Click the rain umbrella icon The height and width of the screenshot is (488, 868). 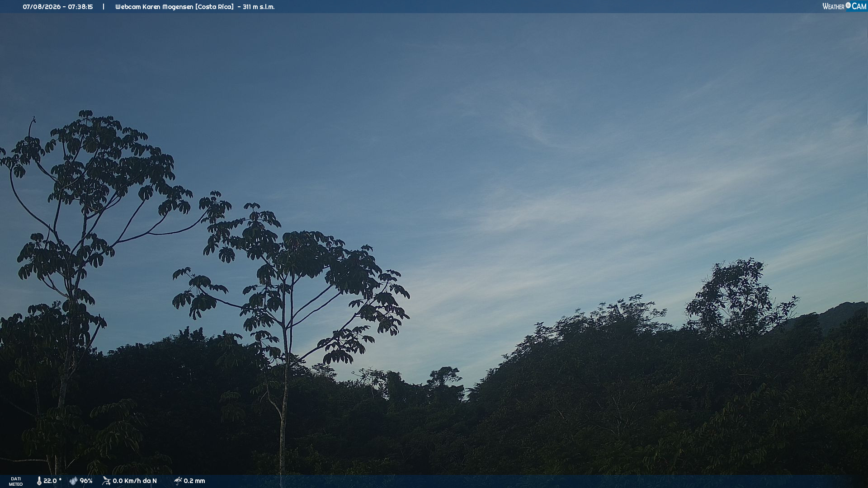(x=178, y=481)
